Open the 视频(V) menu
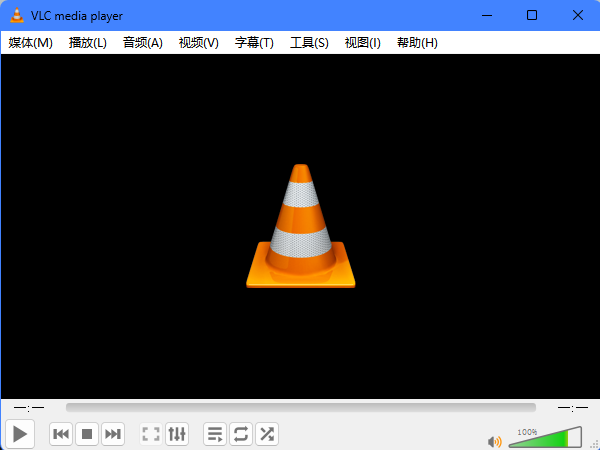 point(199,42)
